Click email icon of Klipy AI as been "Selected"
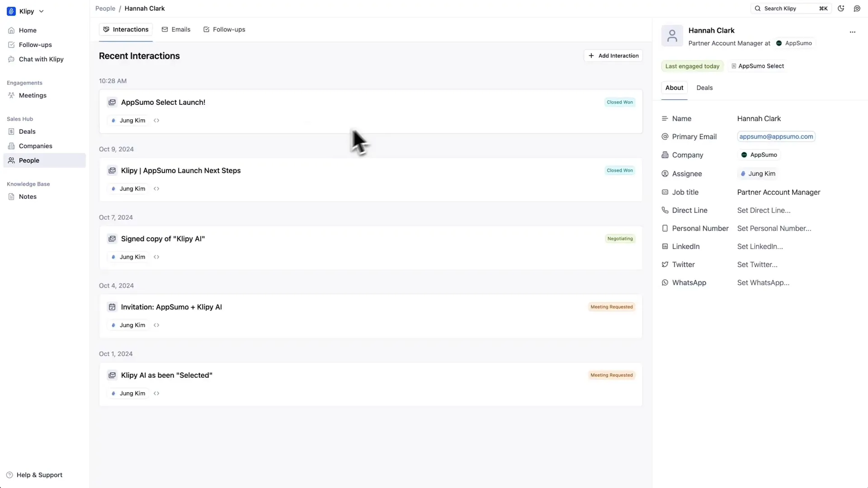Screen dimensions: 868x488 point(112,375)
